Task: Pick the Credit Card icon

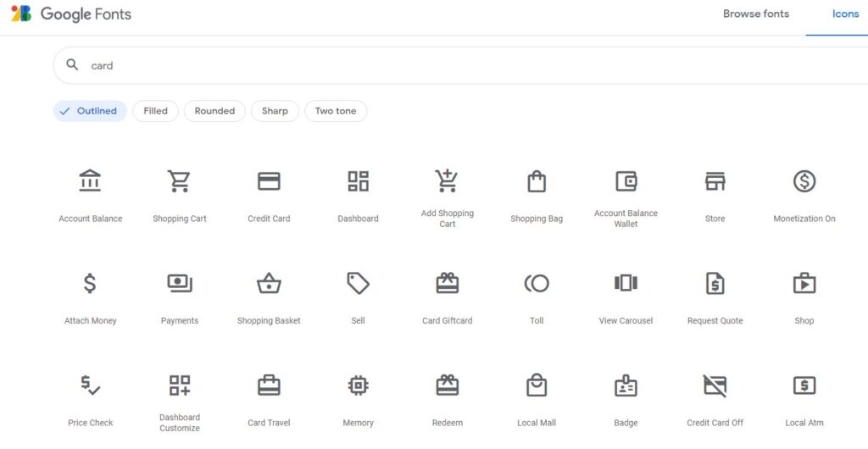Action: pyautogui.click(x=269, y=180)
